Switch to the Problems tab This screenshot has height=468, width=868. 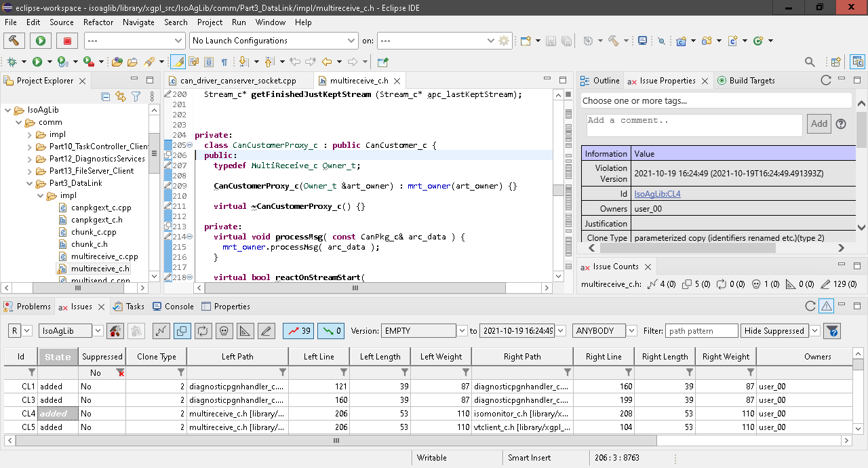(28, 307)
